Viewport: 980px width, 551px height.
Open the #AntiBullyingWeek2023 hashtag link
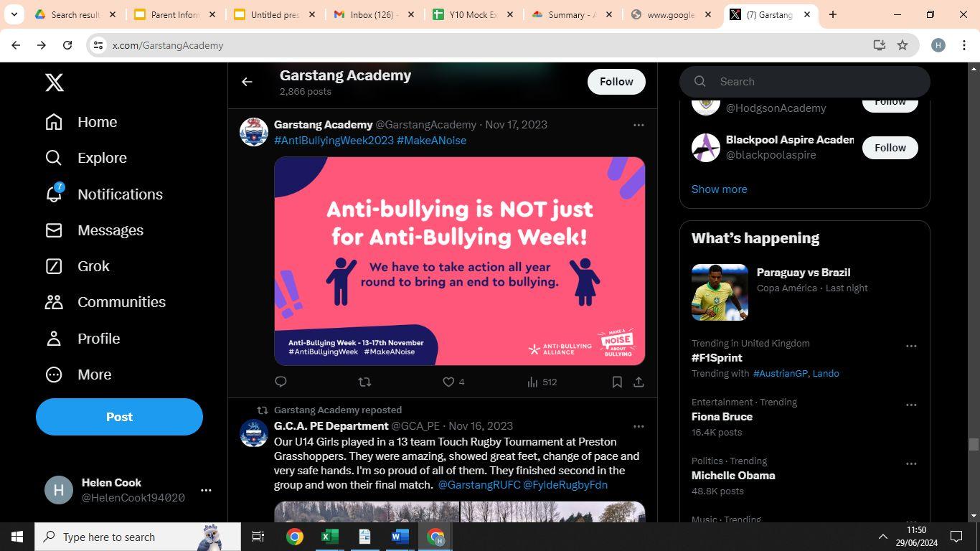coord(334,141)
